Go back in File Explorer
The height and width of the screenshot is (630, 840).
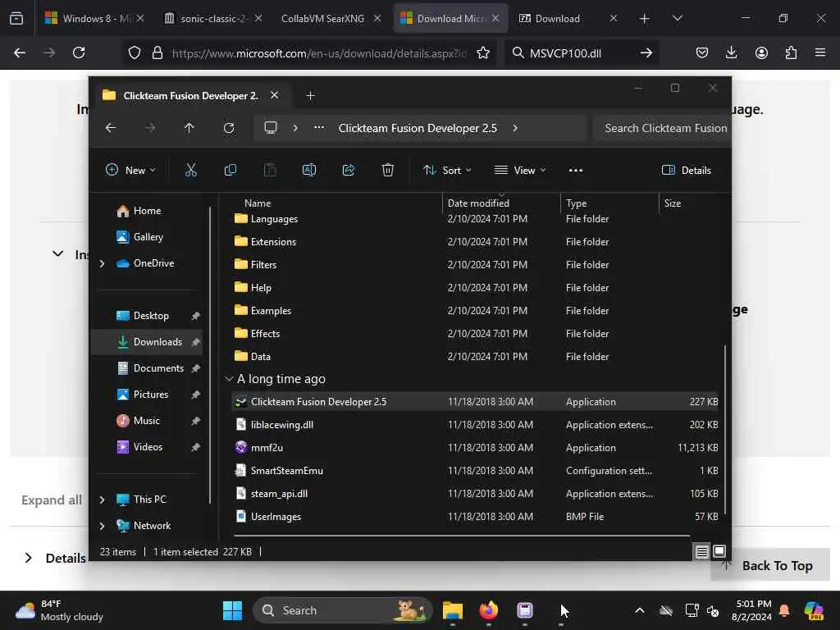coord(111,128)
